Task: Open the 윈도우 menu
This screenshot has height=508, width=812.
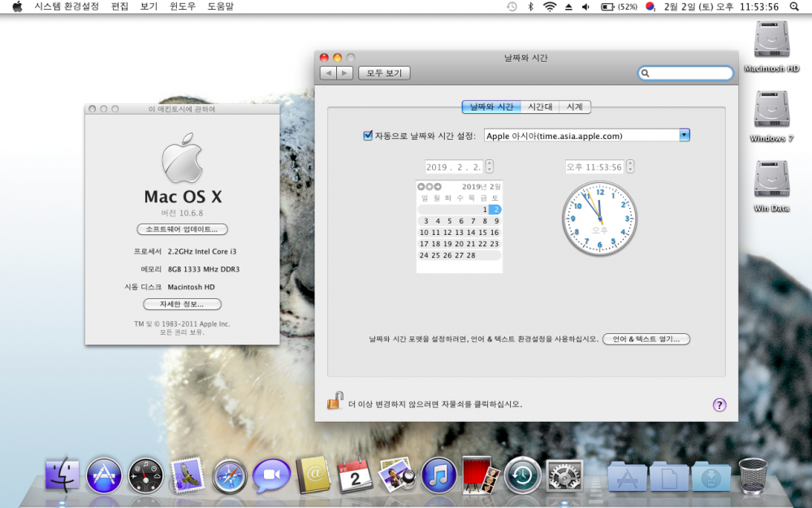Action: tap(183, 7)
